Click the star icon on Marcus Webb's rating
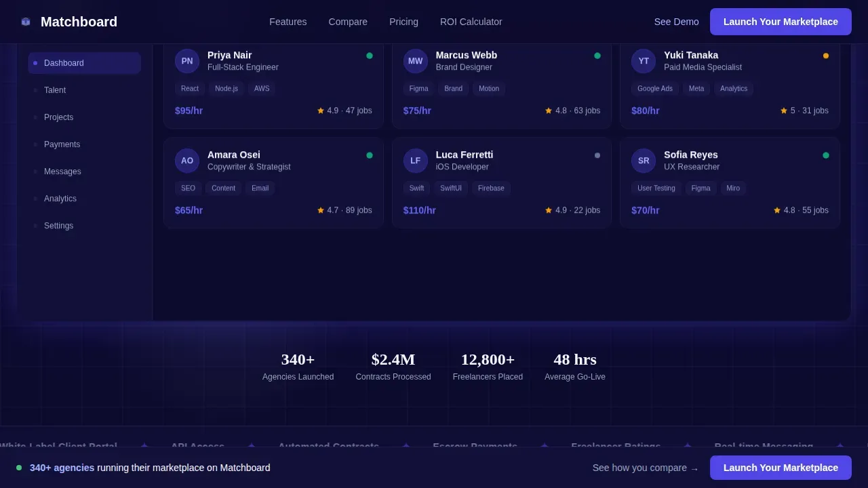The image size is (868, 488). [x=549, y=110]
